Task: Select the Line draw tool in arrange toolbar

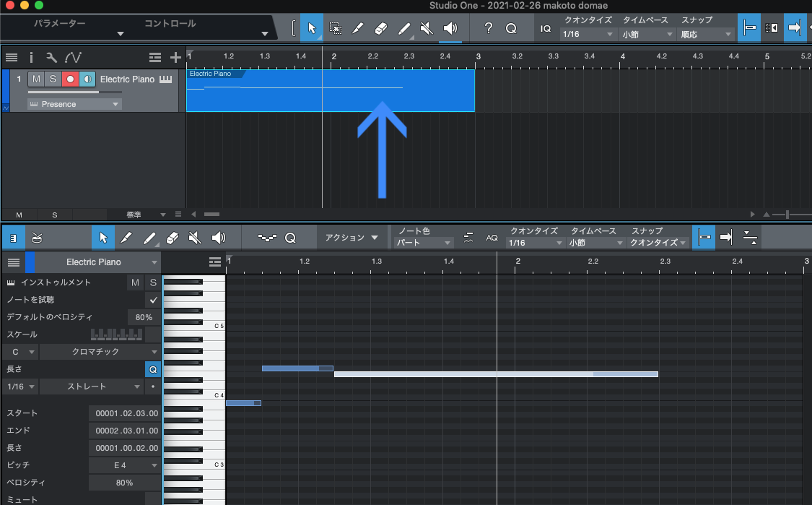Action: point(404,28)
